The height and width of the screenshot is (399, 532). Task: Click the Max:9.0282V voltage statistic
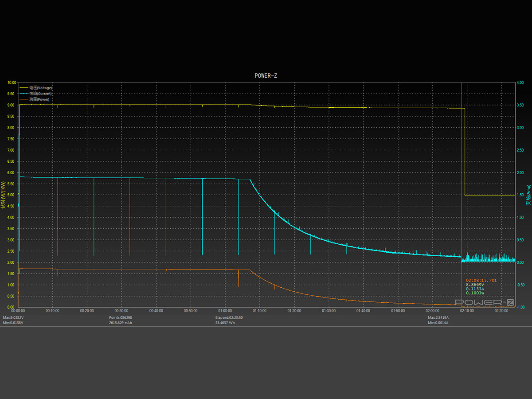(13, 317)
